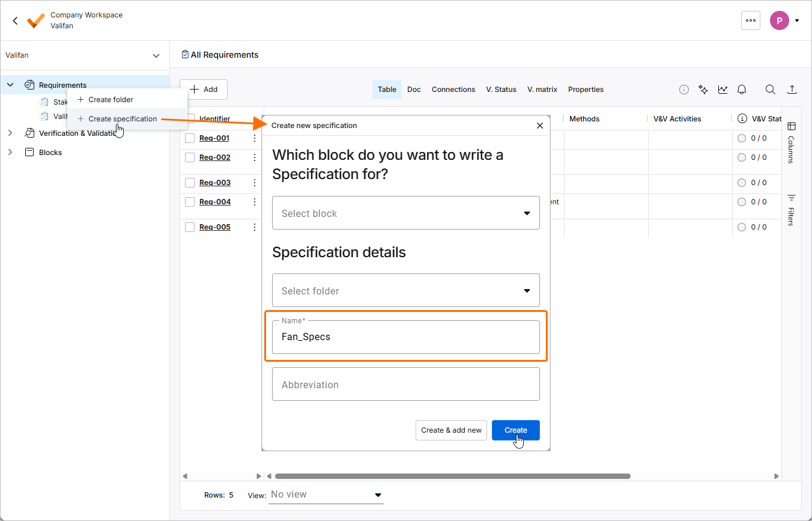Open the chart analytics icon
Viewport: 812px width, 521px height.
tap(723, 90)
